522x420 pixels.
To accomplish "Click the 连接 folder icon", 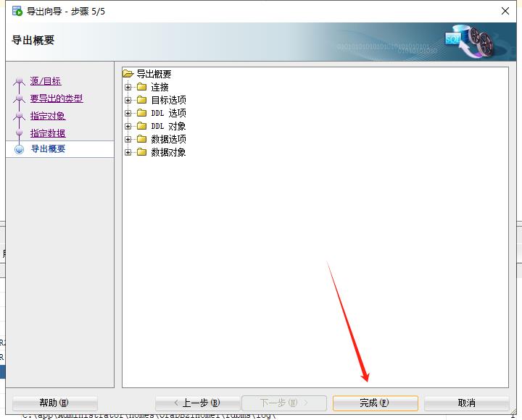I will pyautogui.click(x=141, y=87).
